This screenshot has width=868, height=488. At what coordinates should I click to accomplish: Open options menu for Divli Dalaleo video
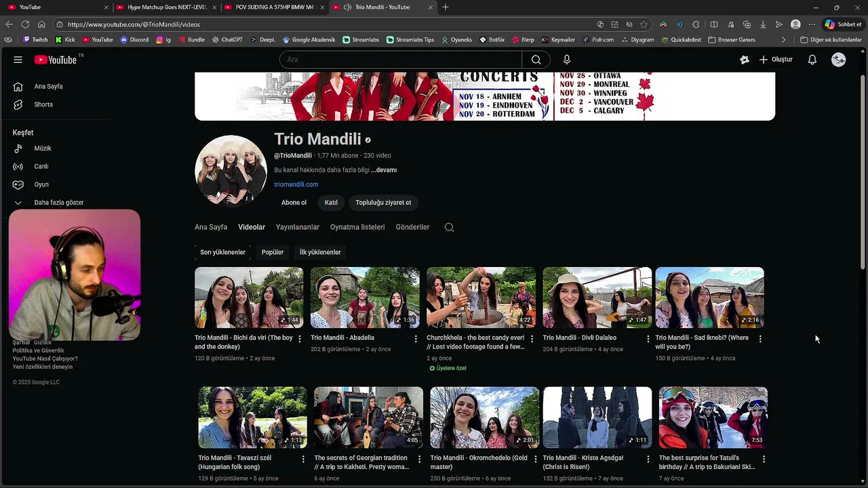coord(648,339)
